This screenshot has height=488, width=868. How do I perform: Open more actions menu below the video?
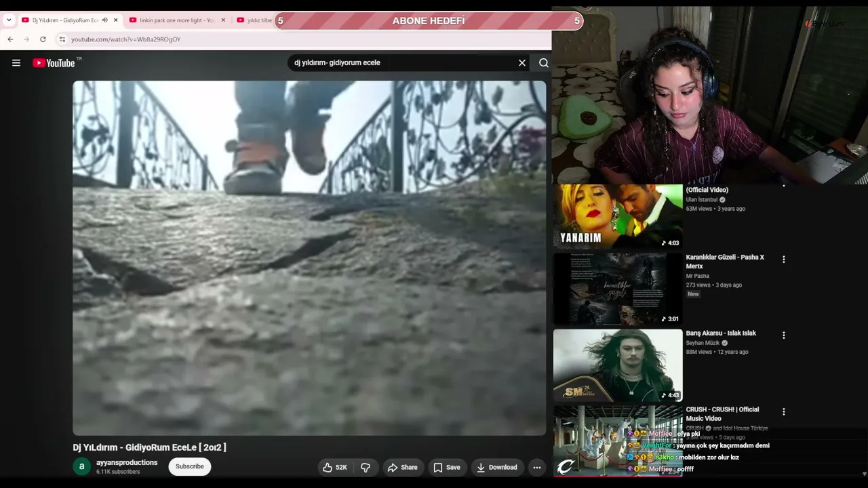(x=537, y=467)
